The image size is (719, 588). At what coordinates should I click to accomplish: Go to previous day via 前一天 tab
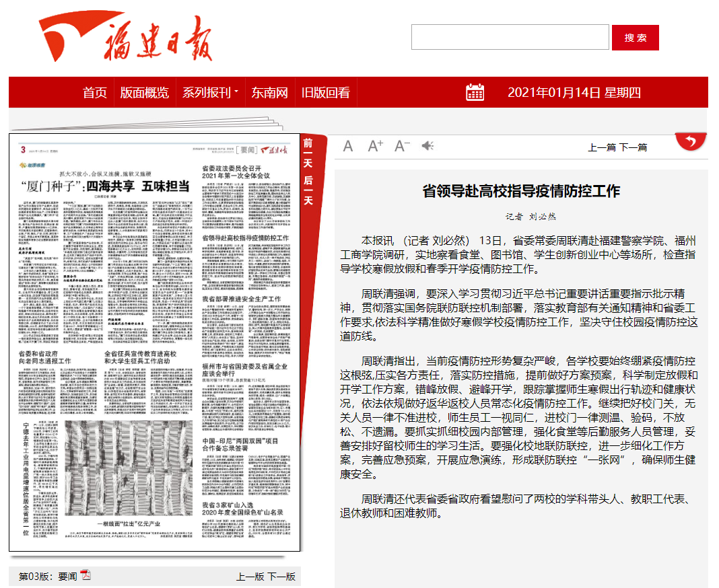(308, 153)
